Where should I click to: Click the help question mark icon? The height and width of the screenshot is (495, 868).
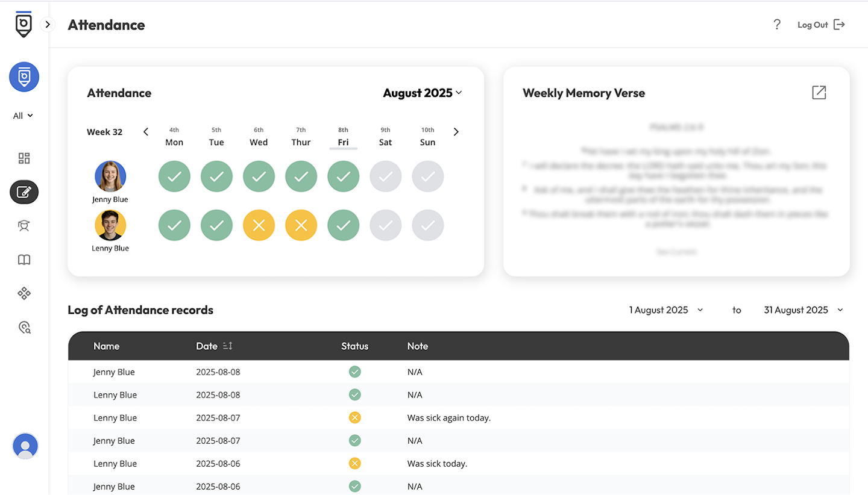(777, 25)
